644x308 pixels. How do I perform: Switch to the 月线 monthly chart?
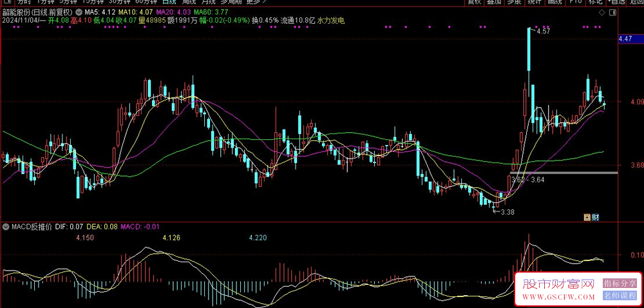point(209,2)
